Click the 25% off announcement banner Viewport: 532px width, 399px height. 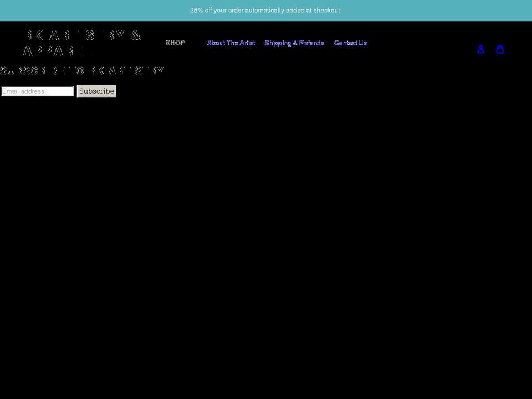[266, 9]
